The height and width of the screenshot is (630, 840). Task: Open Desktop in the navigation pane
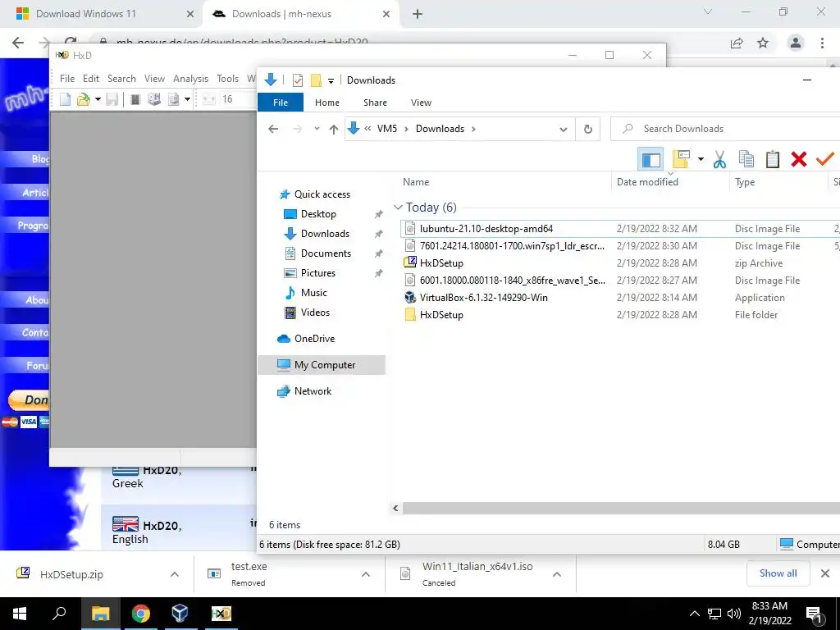pos(318,214)
